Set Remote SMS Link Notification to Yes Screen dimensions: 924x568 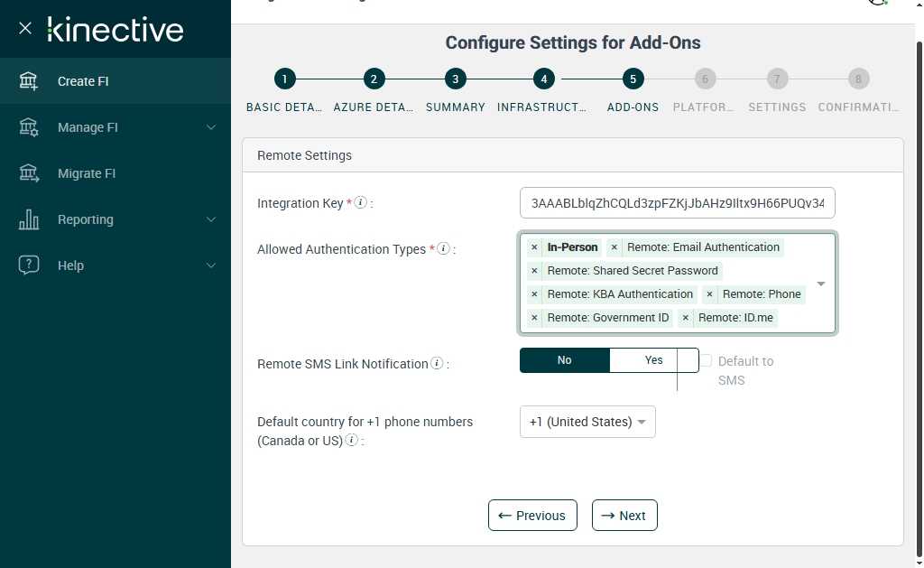pos(653,360)
